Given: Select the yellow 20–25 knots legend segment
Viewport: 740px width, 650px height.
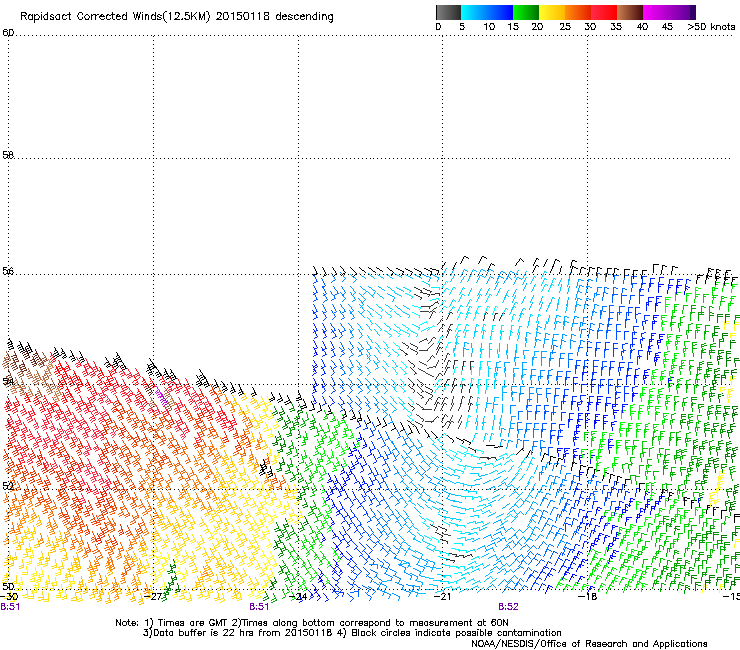Looking at the screenshot, I should tap(552, 12).
